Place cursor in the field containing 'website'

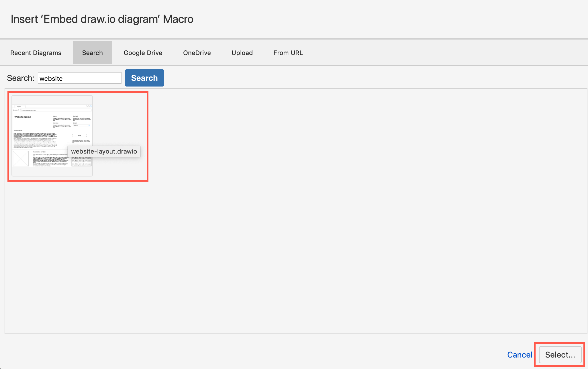(79, 78)
